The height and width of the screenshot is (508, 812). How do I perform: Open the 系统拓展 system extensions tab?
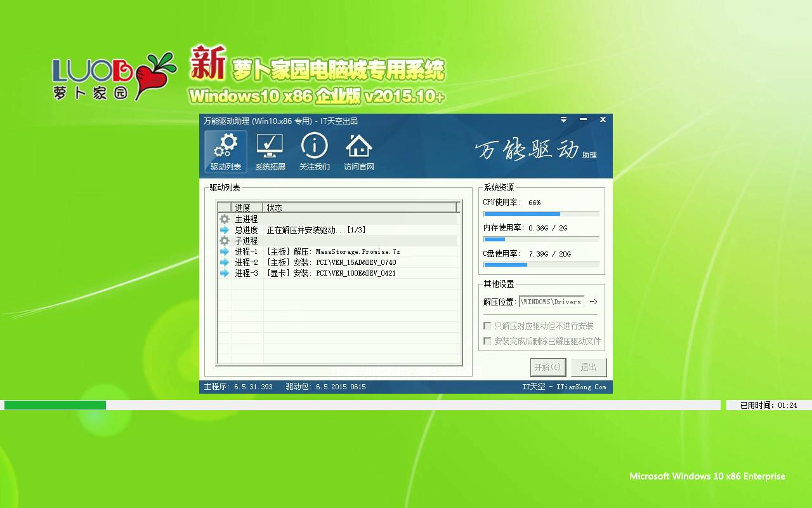tap(270, 152)
